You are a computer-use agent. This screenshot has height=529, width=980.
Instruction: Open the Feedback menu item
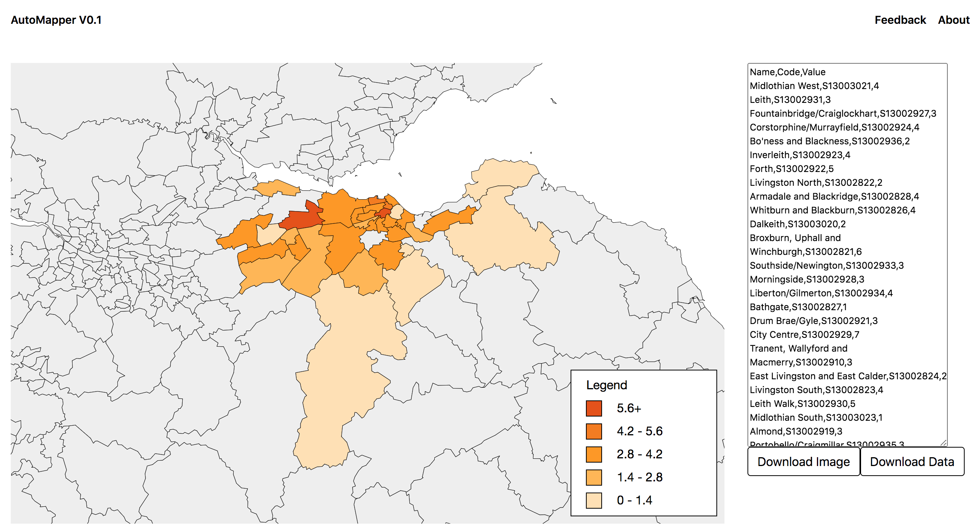901,20
